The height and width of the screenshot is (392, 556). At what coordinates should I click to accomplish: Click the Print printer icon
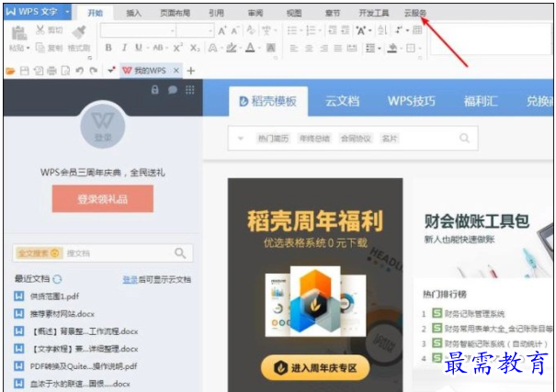(51, 71)
